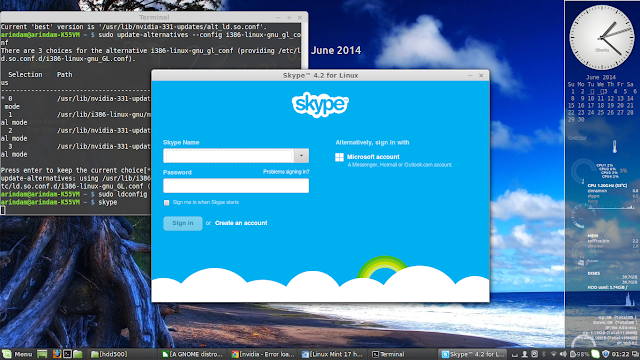This screenshot has width=640, height=360.
Task: Click the thermometer icon in the sidebar
Action: click(615, 146)
